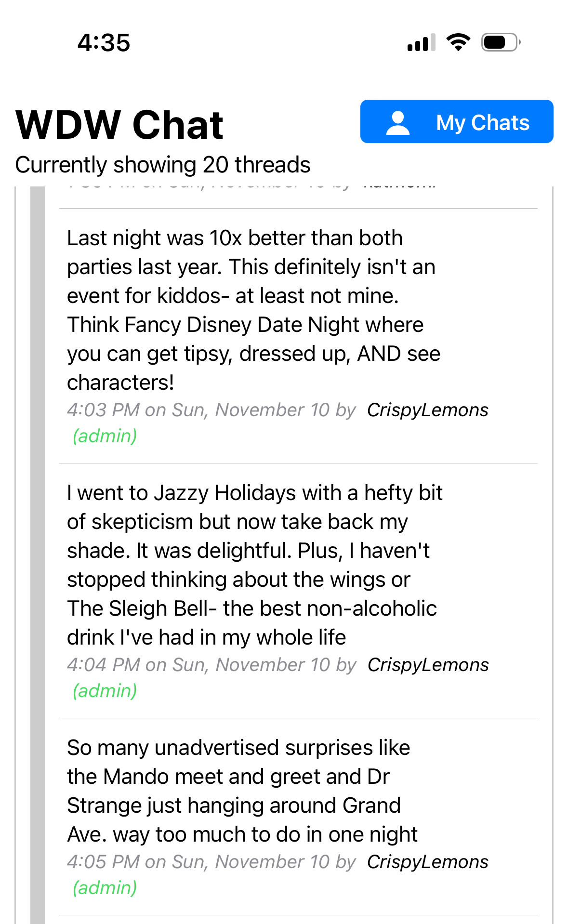
Task: Tap the cellular signal strength icon
Action: (421, 42)
